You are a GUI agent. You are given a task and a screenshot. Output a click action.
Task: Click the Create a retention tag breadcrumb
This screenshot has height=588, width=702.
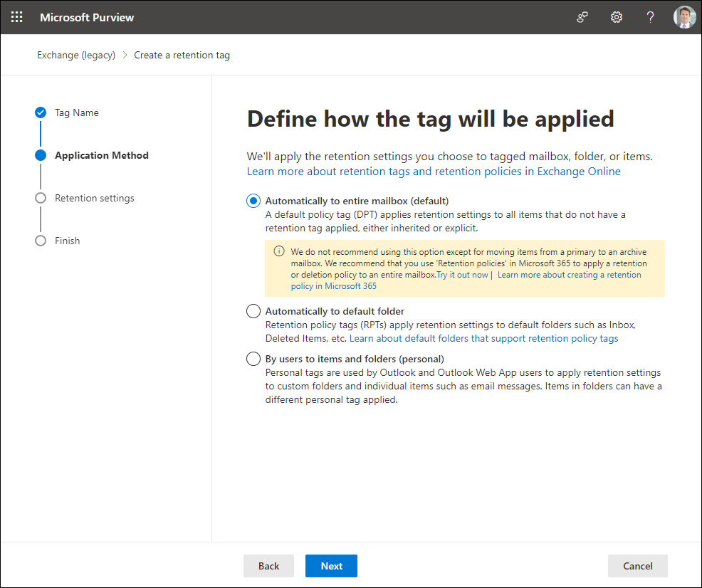(x=182, y=55)
